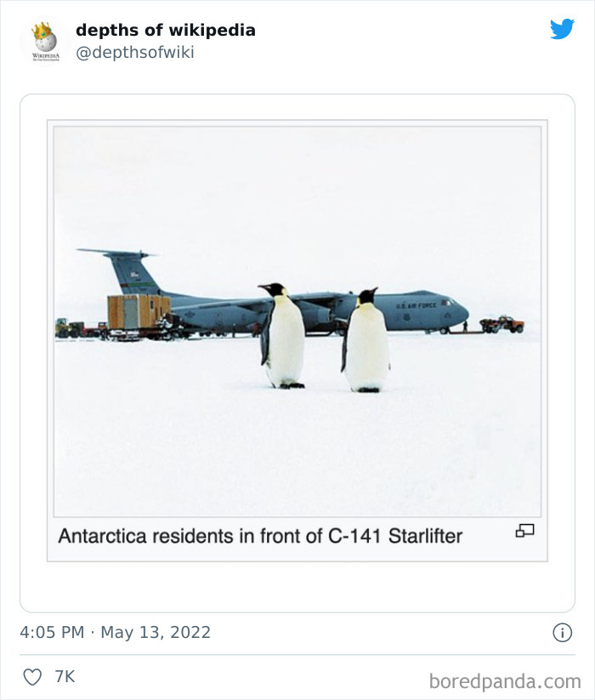The width and height of the screenshot is (595, 700).
Task: Open the depths of wikipedia profile avatar
Action: tap(45, 40)
